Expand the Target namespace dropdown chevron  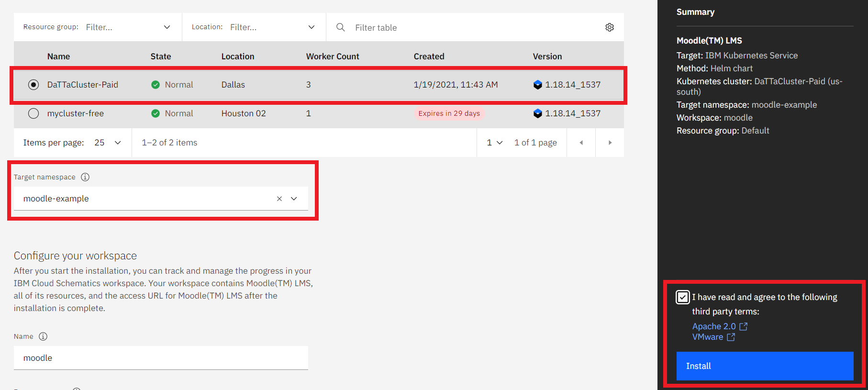pyautogui.click(x=294, y=199)
